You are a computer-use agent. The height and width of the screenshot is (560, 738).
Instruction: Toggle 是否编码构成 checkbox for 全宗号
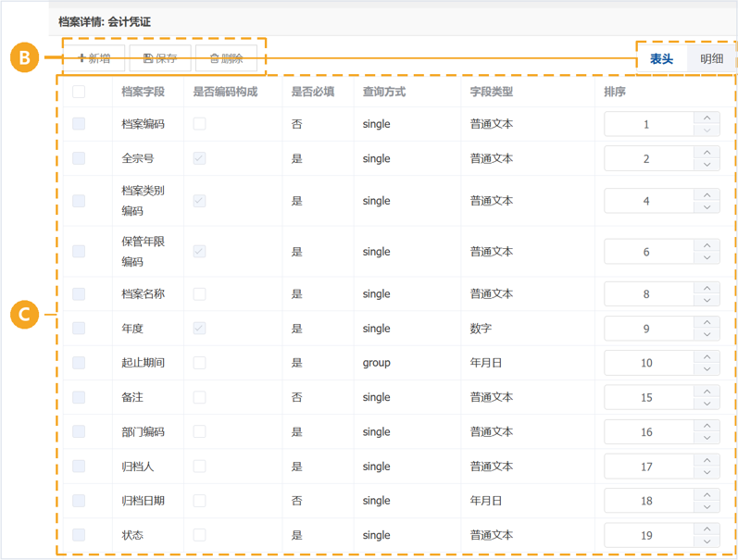coord(200,158)
